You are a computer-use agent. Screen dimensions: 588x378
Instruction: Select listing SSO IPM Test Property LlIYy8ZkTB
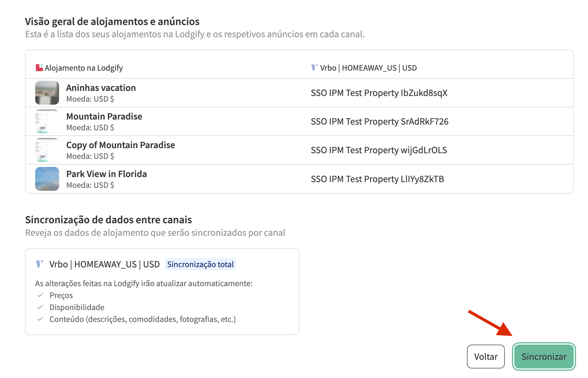(377, 179)
